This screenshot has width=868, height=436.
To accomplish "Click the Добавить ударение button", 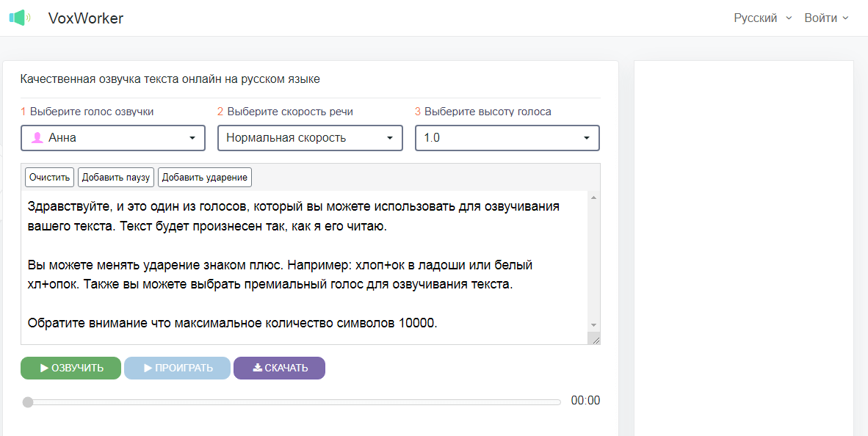I will (205, 178).
